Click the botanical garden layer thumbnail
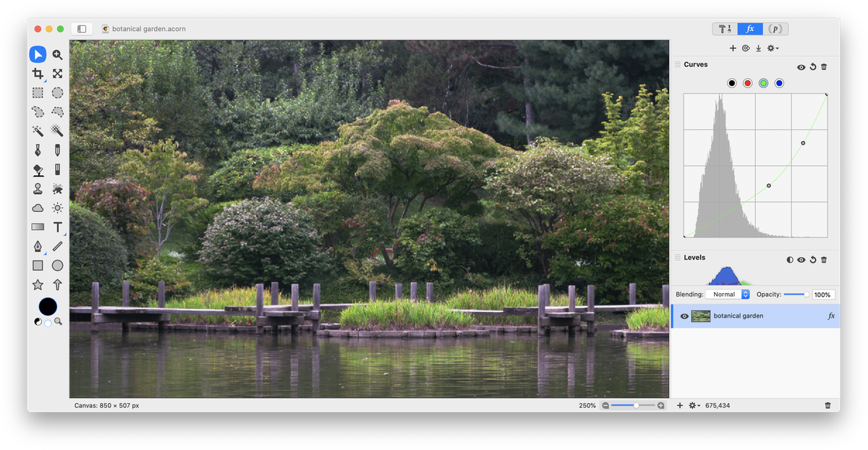The image size is (868, 450). (x=701, y=316)
